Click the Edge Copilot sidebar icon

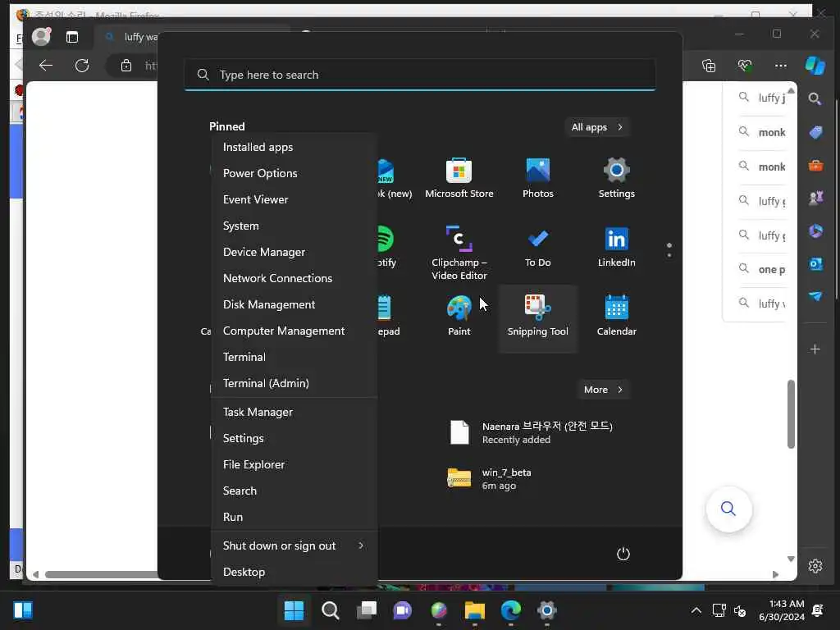pos(815,66)
